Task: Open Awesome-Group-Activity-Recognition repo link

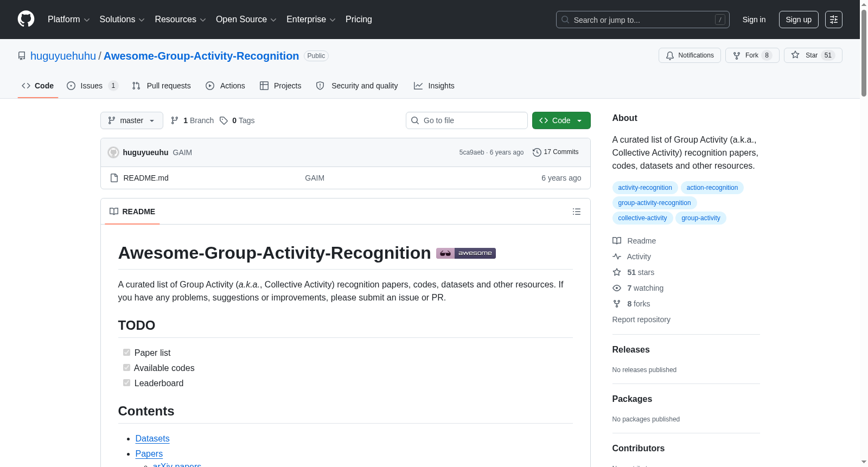Action: point(201,56)
